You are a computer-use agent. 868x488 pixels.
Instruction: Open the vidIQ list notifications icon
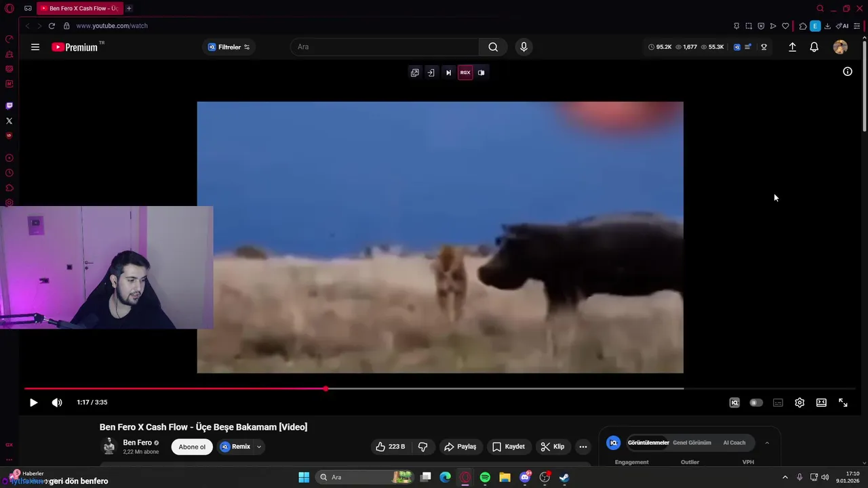pyautogui.click(x=748, y=47)
